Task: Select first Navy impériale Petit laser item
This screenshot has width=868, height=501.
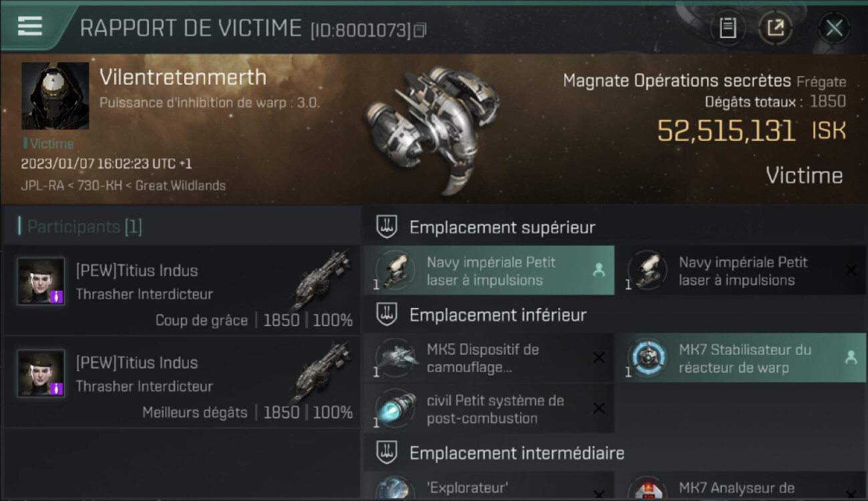Action: 489,271
